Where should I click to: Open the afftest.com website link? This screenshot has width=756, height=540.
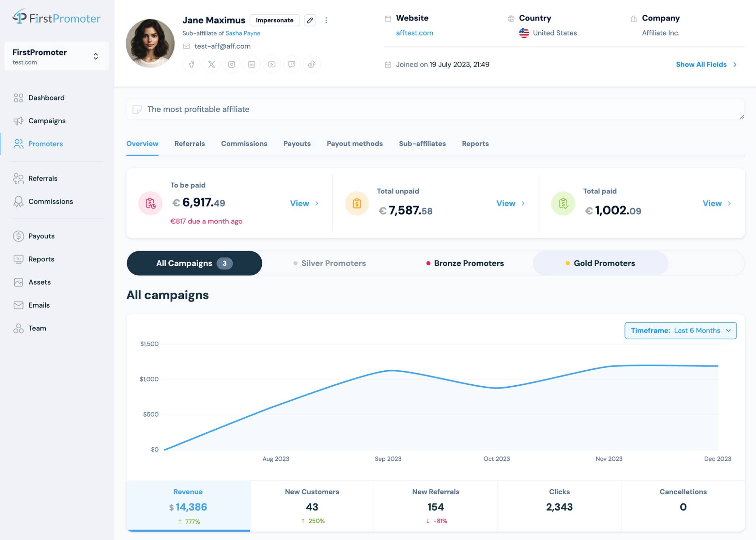tap(414, 33)
